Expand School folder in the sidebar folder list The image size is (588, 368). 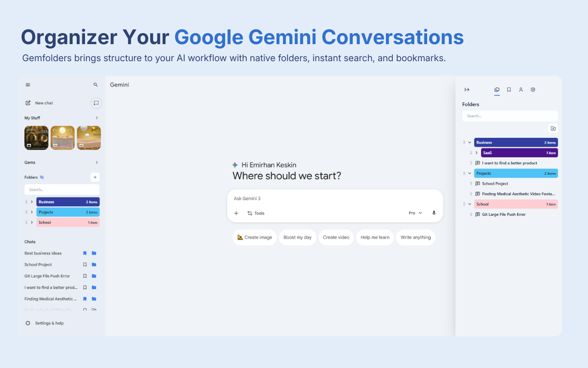(32, 222)
